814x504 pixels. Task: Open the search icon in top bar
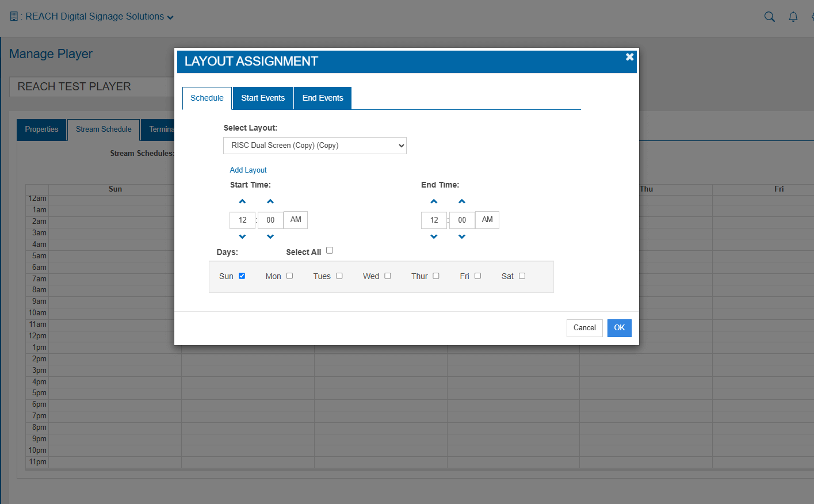(x=769, y=17)
